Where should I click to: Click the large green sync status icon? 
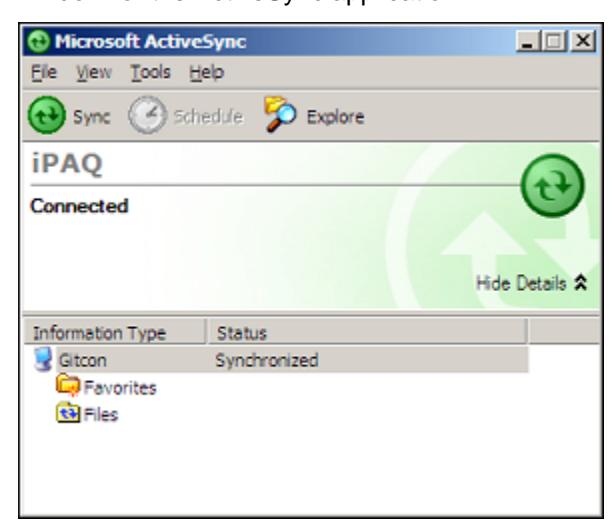tap(553, 185)
